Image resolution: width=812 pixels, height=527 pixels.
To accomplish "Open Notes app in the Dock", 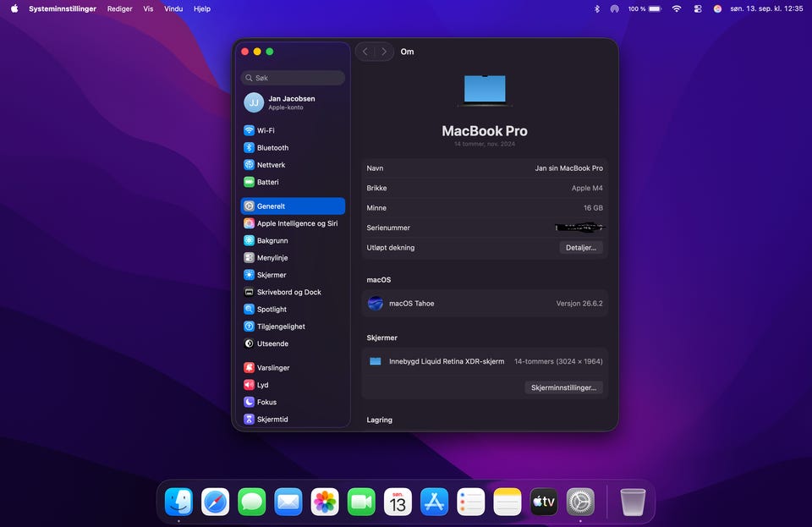I will [507, 502].
